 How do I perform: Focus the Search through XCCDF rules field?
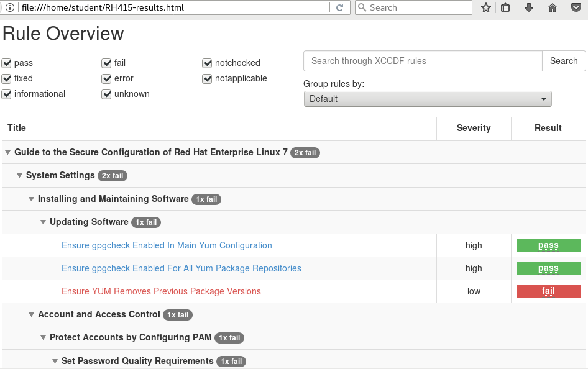click(x=423, y=61)
